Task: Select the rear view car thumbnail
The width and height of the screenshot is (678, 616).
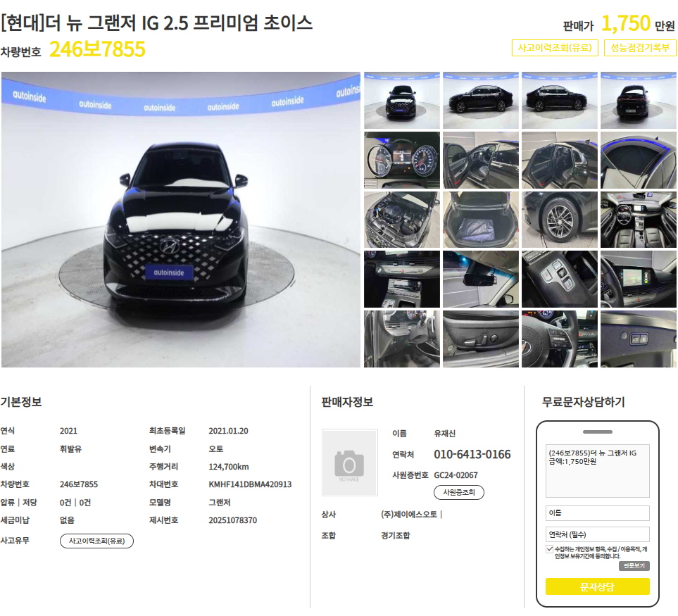Action: (x=638, y=100)
